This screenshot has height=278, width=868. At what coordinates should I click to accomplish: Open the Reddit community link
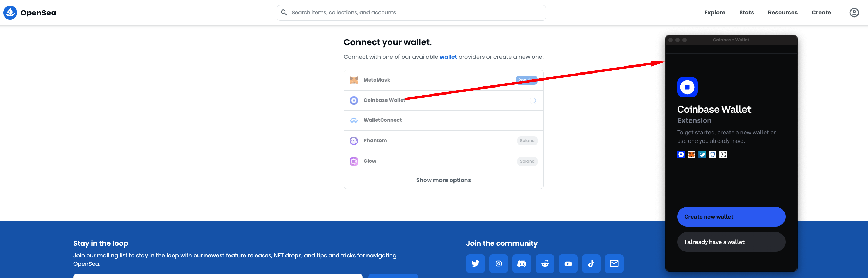coord(545,264)
